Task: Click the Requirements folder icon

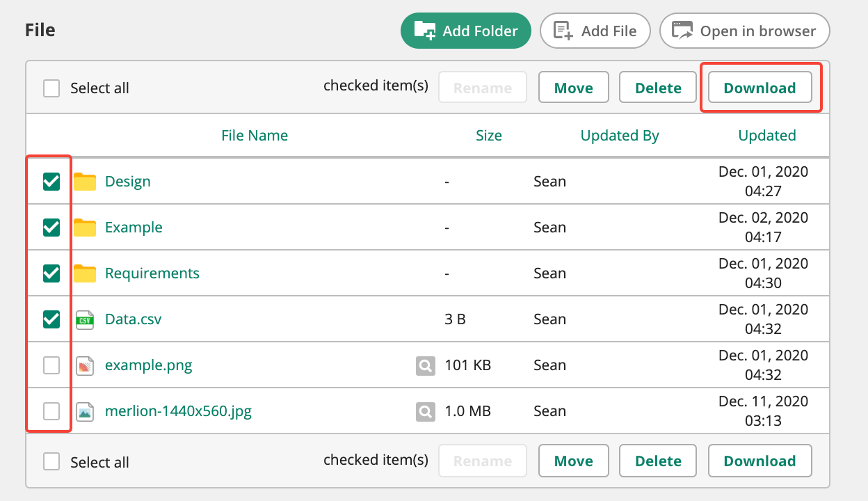Action: (x=85, y=273)
